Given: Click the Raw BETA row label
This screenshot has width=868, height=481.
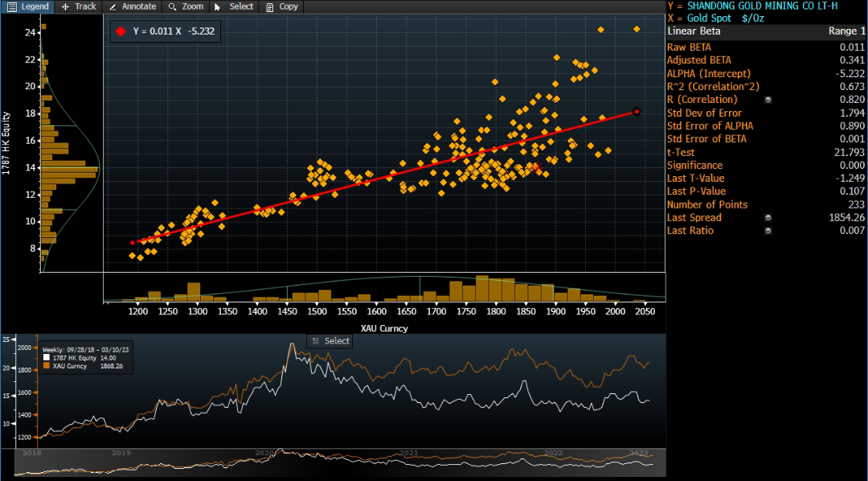Looking at the screenshot, I should point(689,47).
